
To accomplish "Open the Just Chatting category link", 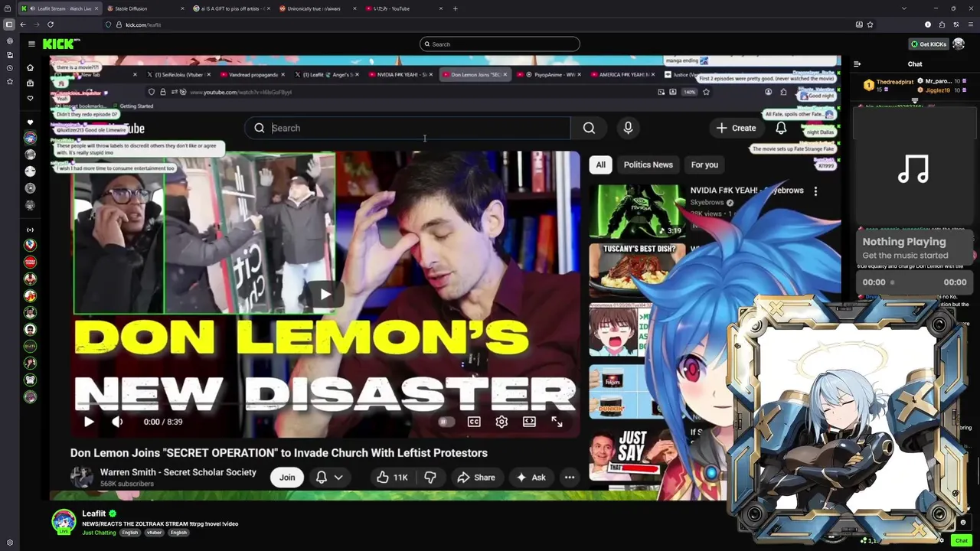I will [x=99, y=533].
